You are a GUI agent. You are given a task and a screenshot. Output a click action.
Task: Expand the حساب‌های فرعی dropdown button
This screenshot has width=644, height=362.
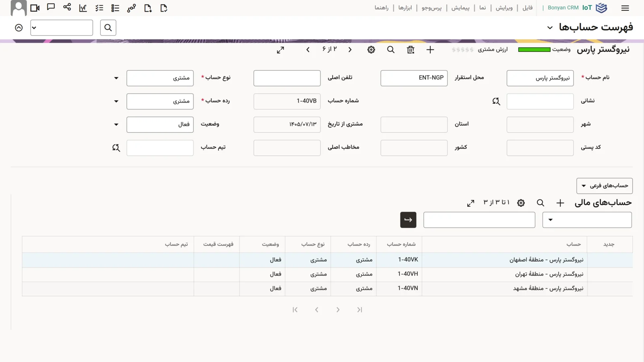point(604,186)
